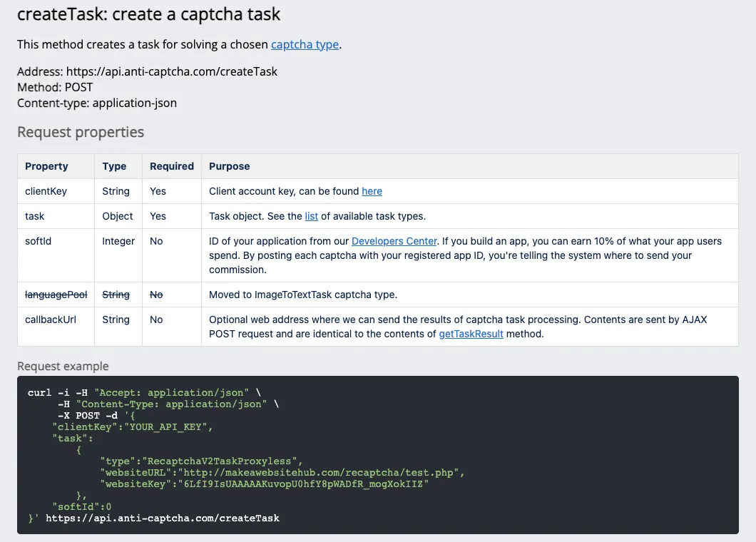This screenshot has height=542, width=756.
Task: Click the 'Object' type cell
Action: click(117, 216)
